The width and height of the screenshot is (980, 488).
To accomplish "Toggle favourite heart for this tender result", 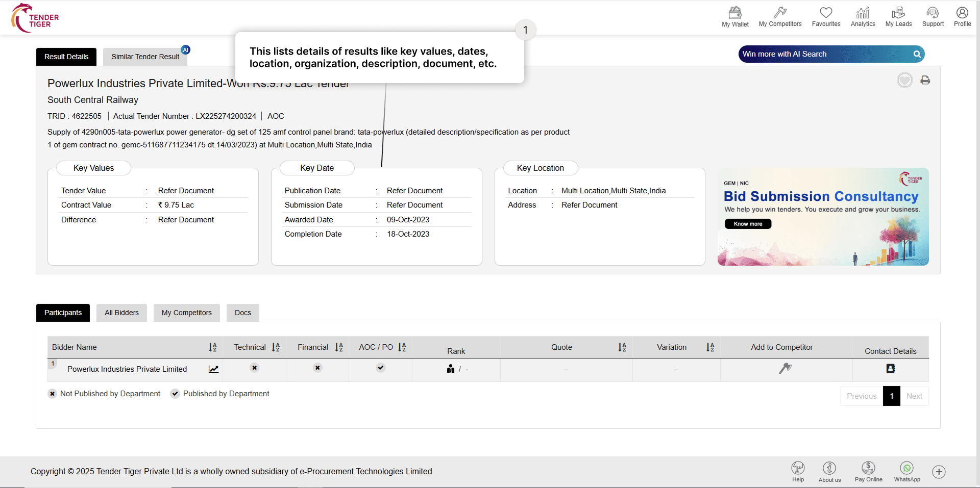I will tap(904, 80).
